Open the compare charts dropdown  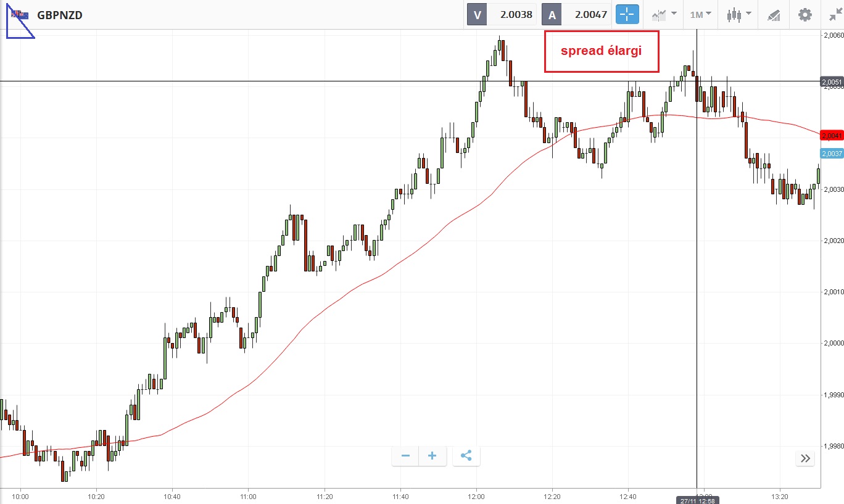[x=664, y=14]
